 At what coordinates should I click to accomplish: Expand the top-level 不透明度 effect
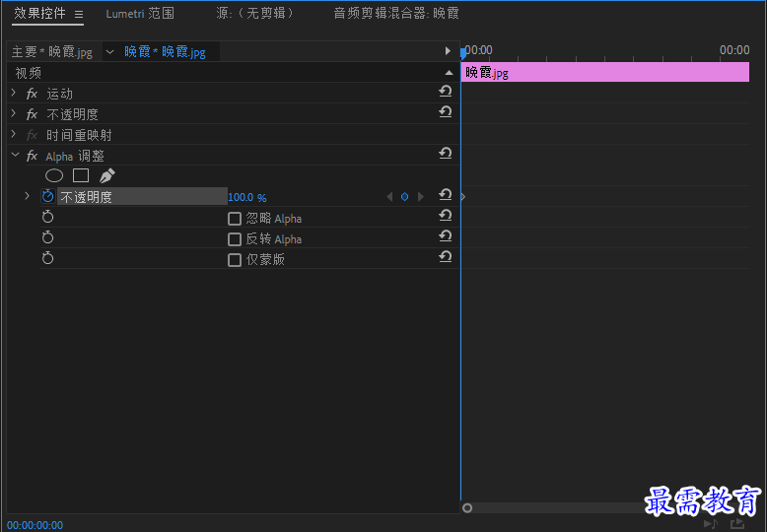[x=14, y=113]
